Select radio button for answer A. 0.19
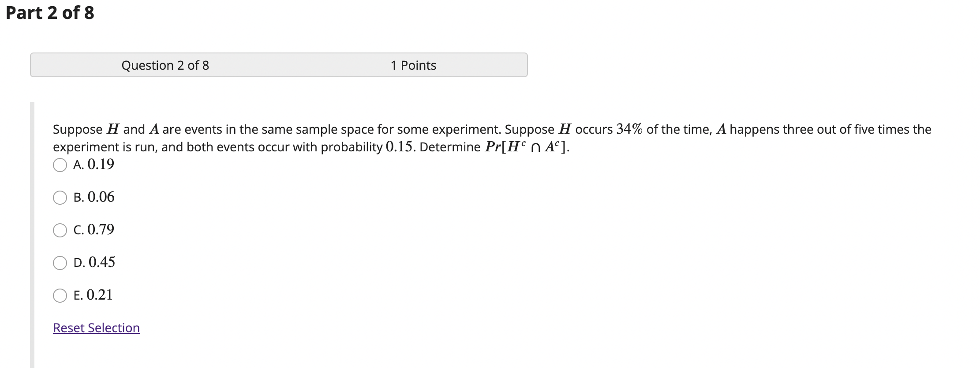This screenshot has height=368, width=980. (60, 165)
